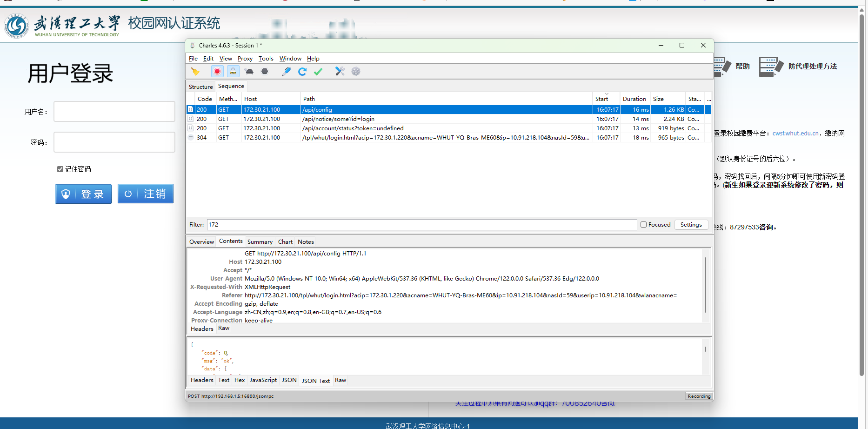Compose a new request with the pen icon
Image resolution: width=868 pixels, height=429 pixels.
(287, 71)
